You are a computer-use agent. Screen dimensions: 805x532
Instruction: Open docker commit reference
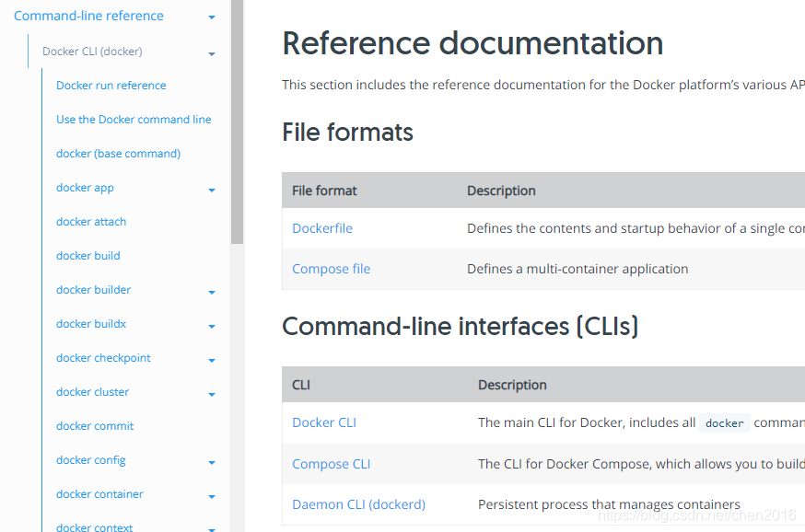point(95,426)
